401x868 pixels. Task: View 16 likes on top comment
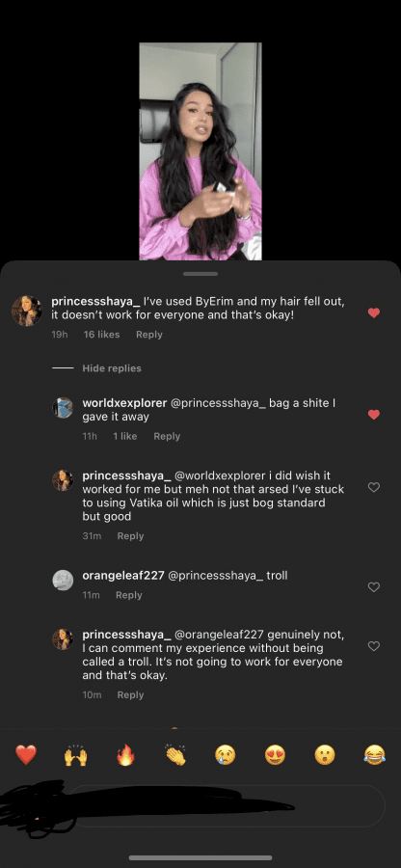click(x=102, y=335)
